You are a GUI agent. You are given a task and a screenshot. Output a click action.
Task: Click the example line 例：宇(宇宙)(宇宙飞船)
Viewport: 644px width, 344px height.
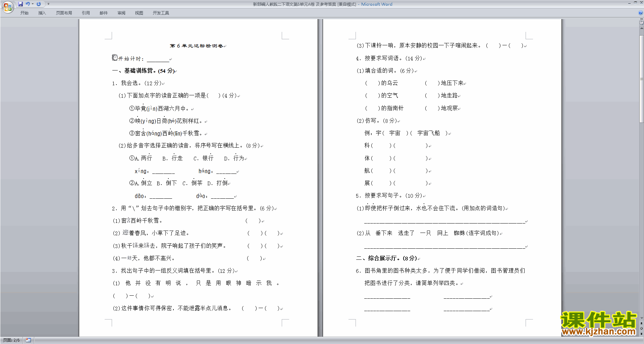[x=407, y=133]
